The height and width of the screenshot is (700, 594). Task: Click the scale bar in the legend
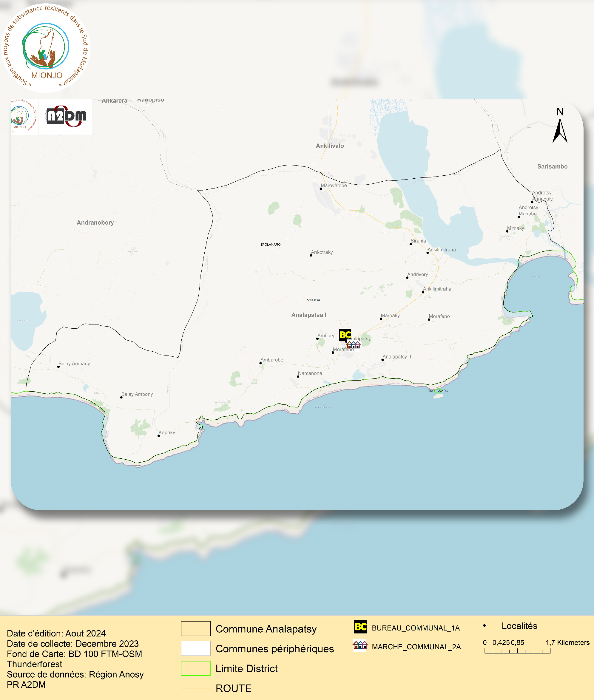517,651
